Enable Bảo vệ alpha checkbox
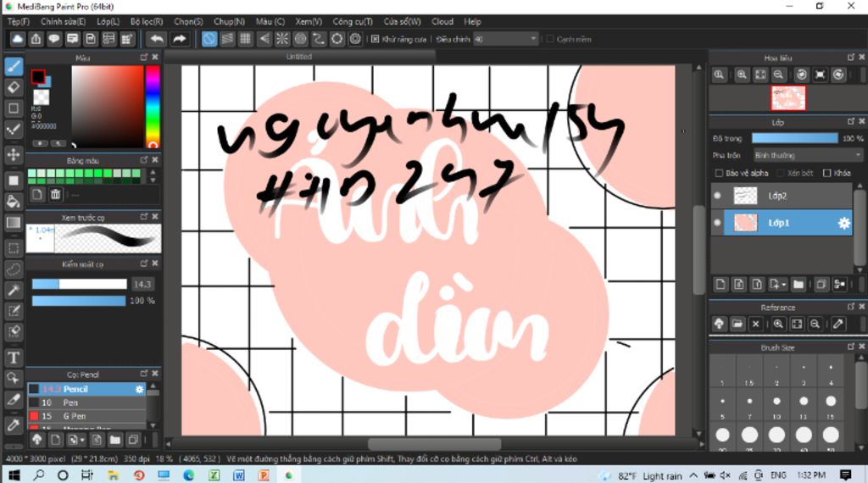 click(x=719, y=173)
